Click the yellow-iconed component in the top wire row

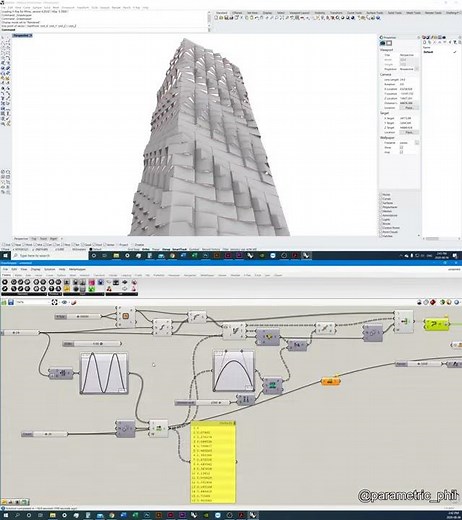[x=268, y=337]
